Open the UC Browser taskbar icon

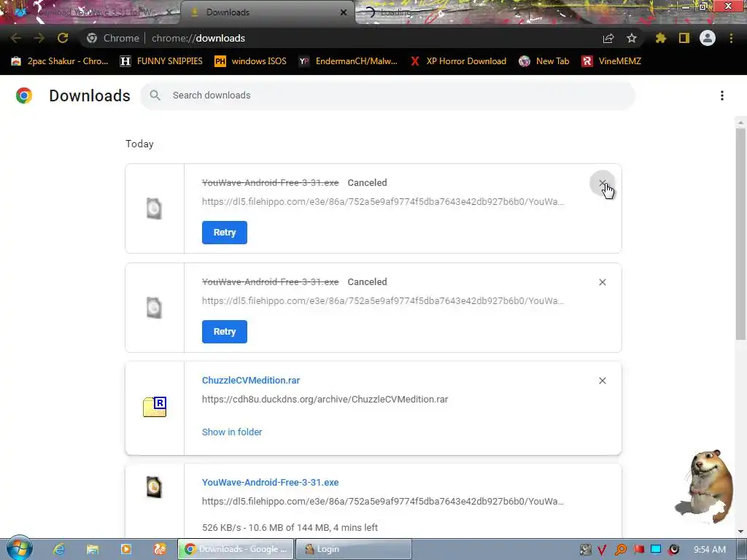[160, 549]
